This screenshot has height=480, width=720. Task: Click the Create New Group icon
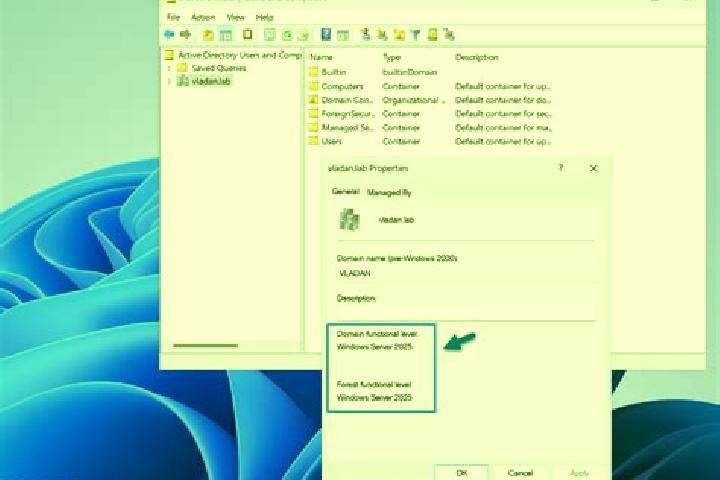382,34
